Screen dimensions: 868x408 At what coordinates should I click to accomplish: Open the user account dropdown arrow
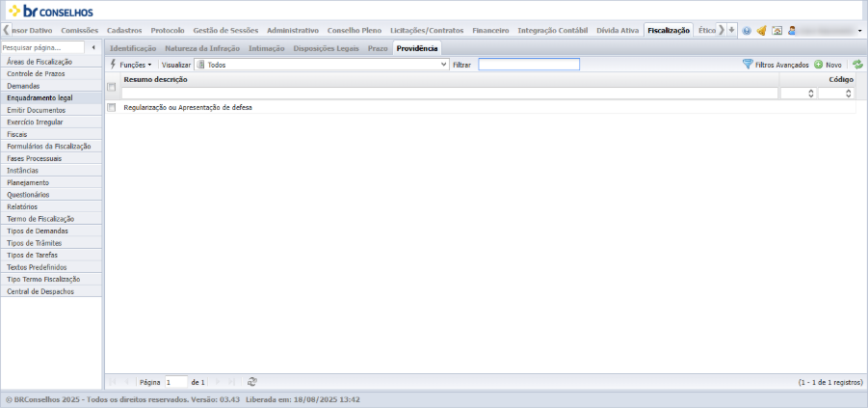pos(859,31)
